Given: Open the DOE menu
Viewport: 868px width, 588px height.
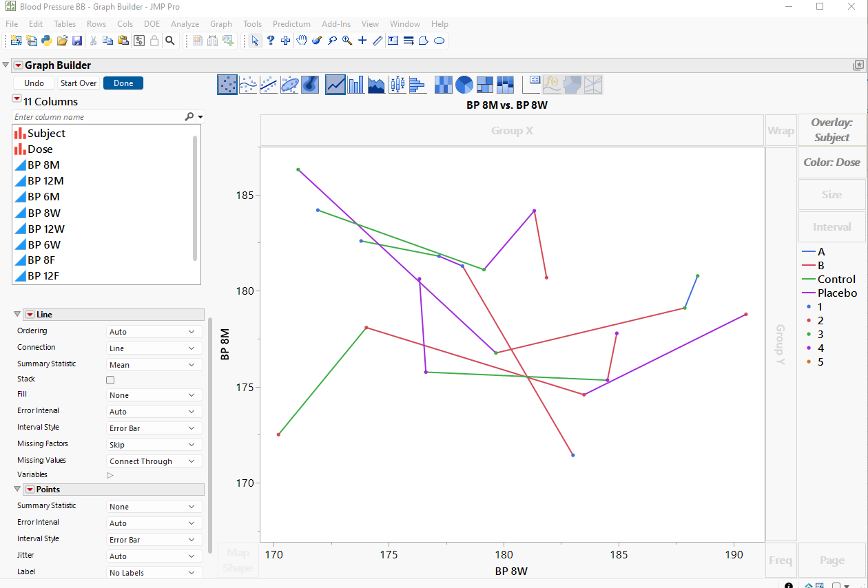Looking at the screenshot, I should (152, 23).
